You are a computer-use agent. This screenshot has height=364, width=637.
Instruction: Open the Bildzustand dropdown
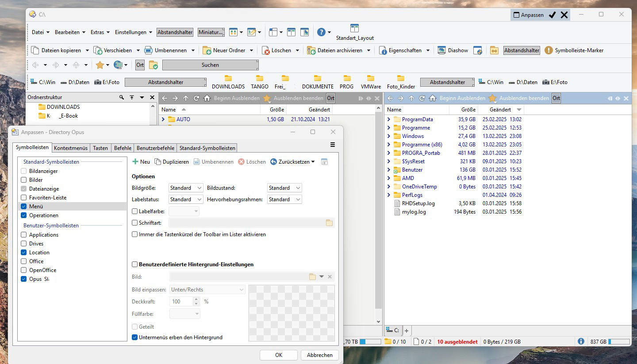click(x=284, y=188)
